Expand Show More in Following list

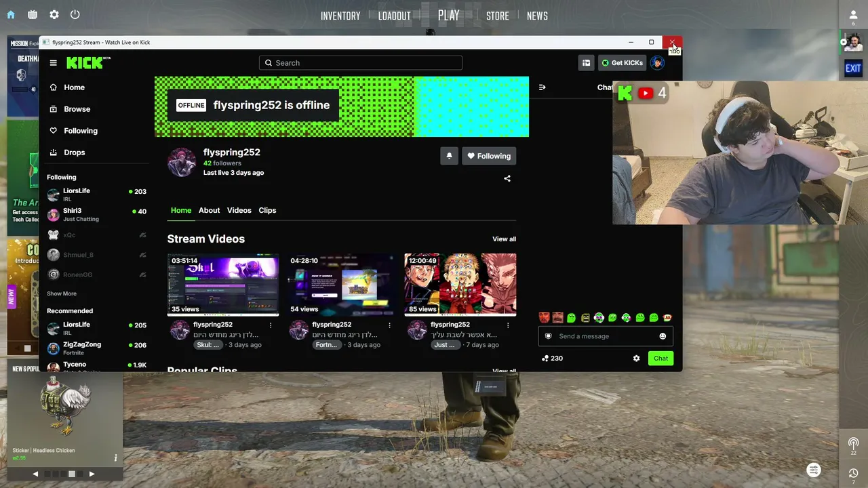pyautogui.click(x=62, y=293)
